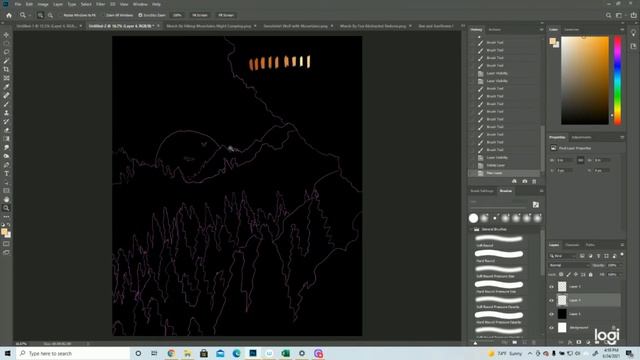The image size is (640, 360).
Task: Pick a color in the color field
Action: 585,80
